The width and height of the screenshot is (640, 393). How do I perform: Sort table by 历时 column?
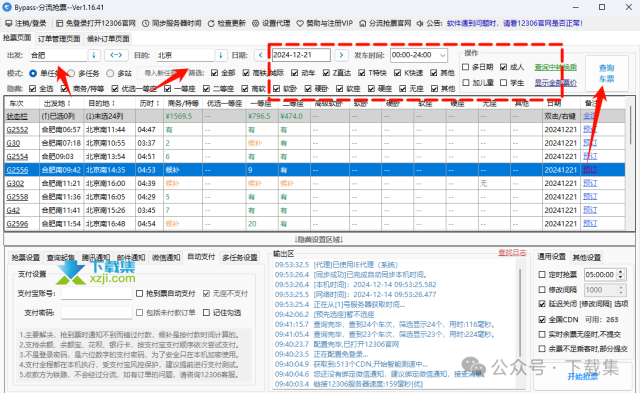tap(149, 104)
